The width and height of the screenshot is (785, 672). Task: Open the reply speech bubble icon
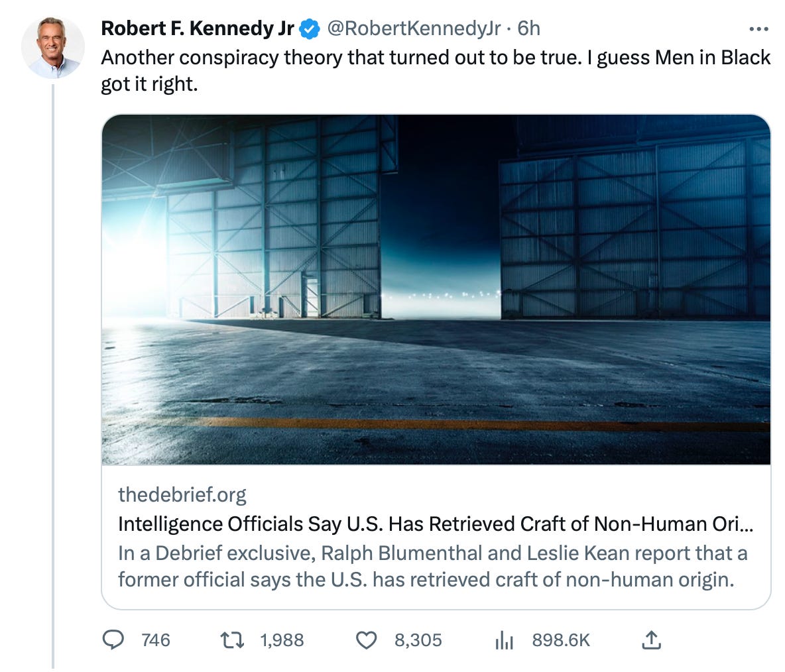pos(114,640)
